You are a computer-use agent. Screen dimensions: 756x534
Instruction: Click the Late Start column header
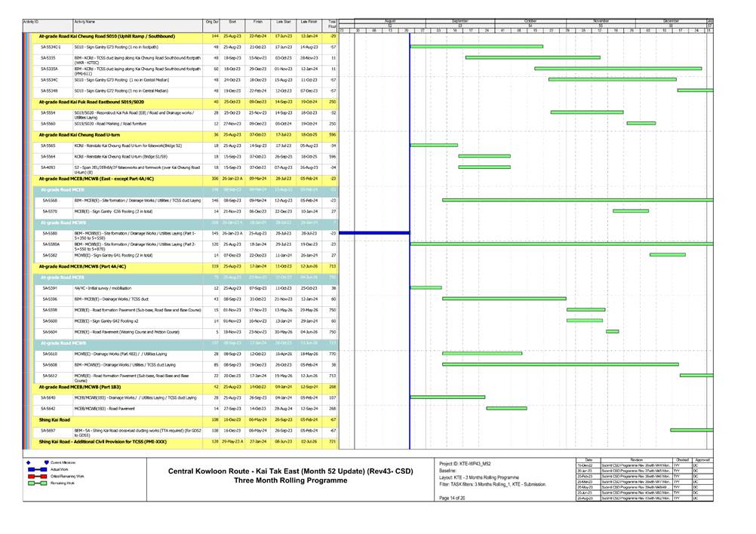283,23
